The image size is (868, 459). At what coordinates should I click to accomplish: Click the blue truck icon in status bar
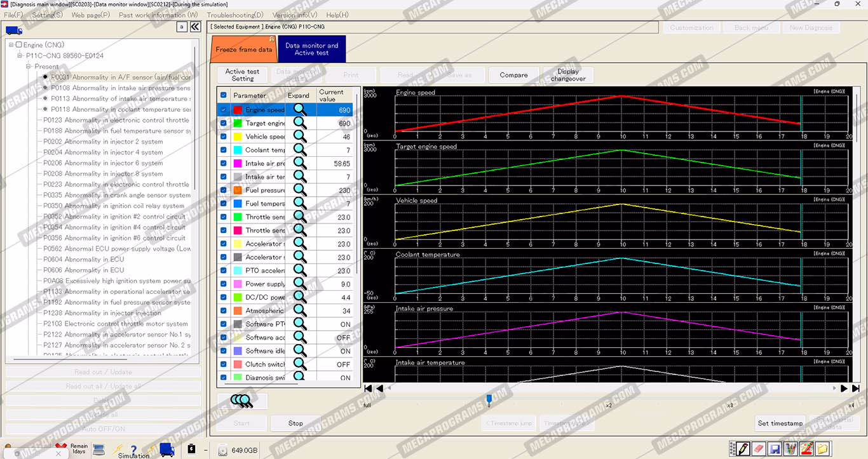[167, 449]
